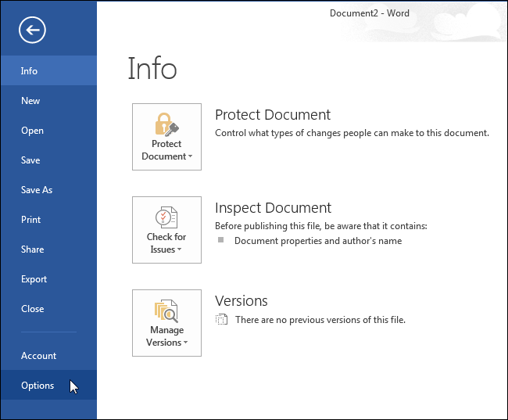Go to New in the sidebar
This screenshot has width=508, height=420.
30,101
